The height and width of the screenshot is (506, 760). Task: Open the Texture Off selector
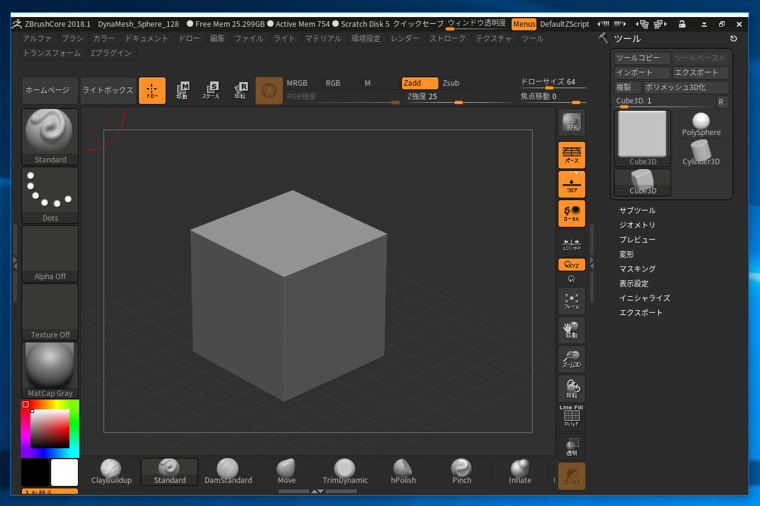tap(50, 312)
